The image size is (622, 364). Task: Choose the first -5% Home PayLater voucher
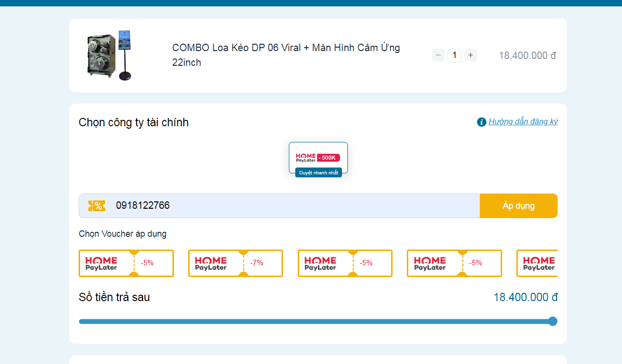pyautogui.click(x=126, y=263)
